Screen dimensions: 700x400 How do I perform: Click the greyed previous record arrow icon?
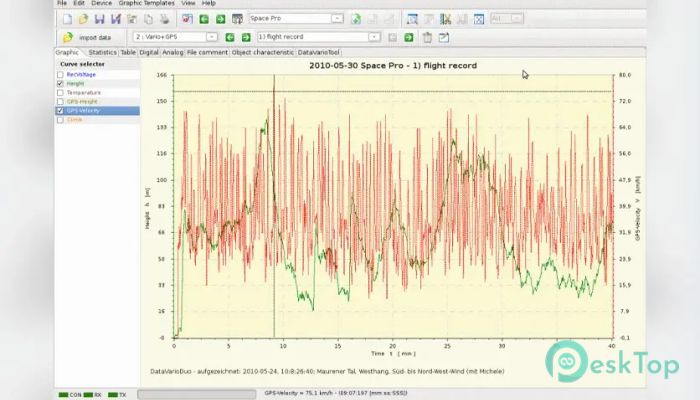click(392, 38)
